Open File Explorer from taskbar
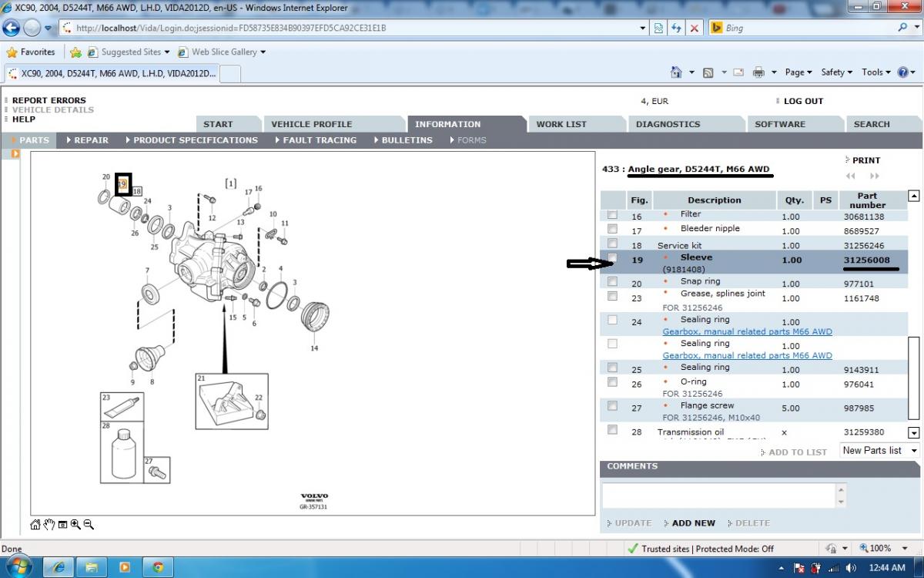This screenshot has height=578, width=924. (92, 567)
